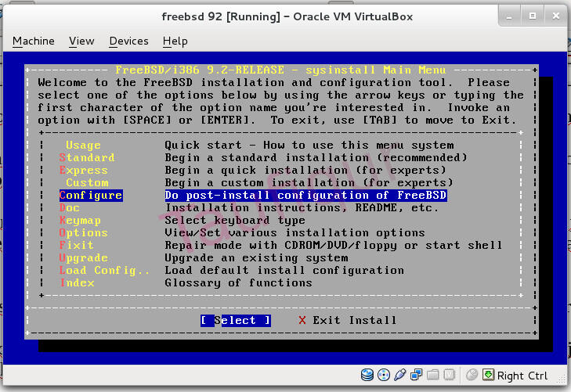Click the optical disc (CD/DVD) status icon
The image size is (571, 392).
(384, 375)
